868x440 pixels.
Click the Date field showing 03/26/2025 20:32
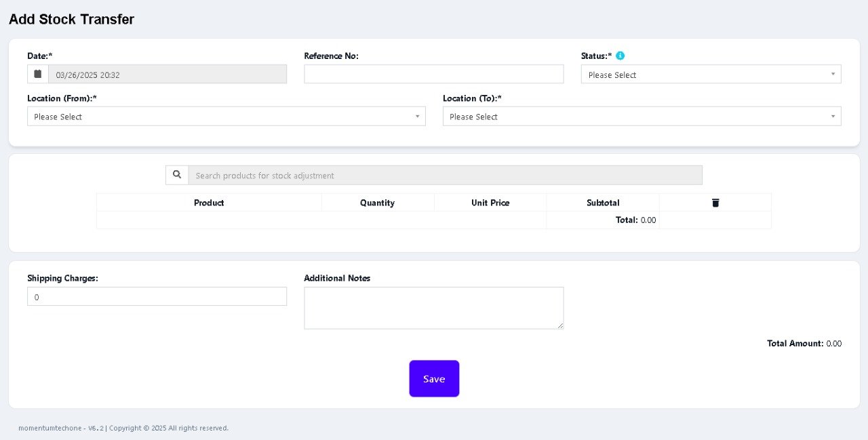pos(167,75)
